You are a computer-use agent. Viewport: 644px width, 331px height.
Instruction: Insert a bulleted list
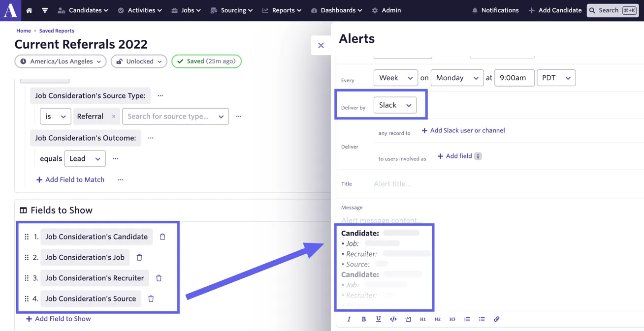click(482, 319)
